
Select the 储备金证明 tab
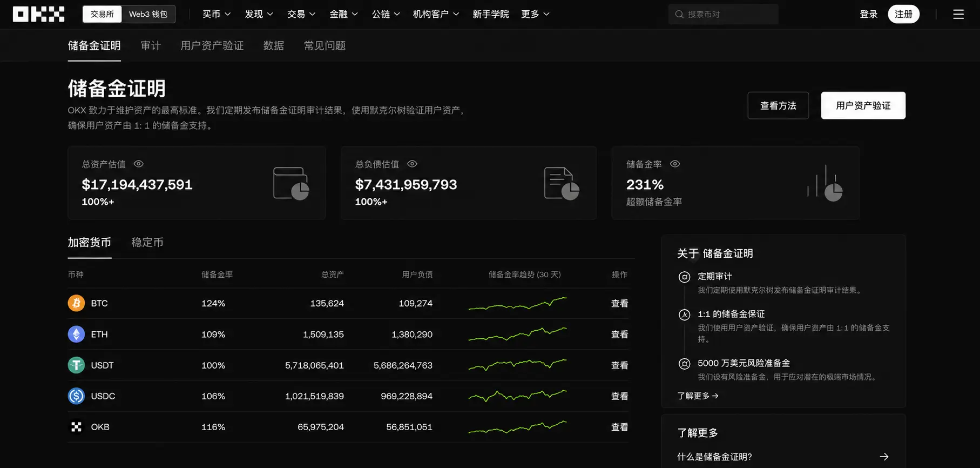(x=94, y=45)
